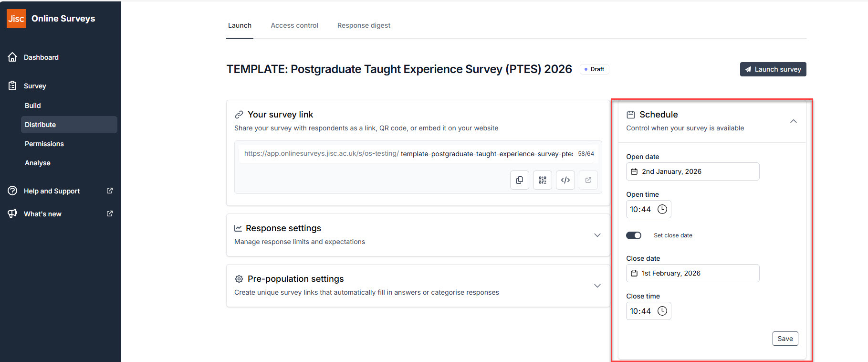The image size is (868, 362).
Task: Click the 'Manage response limits and expectations' text
Action: pyautogui.click(x=300, y=242)
